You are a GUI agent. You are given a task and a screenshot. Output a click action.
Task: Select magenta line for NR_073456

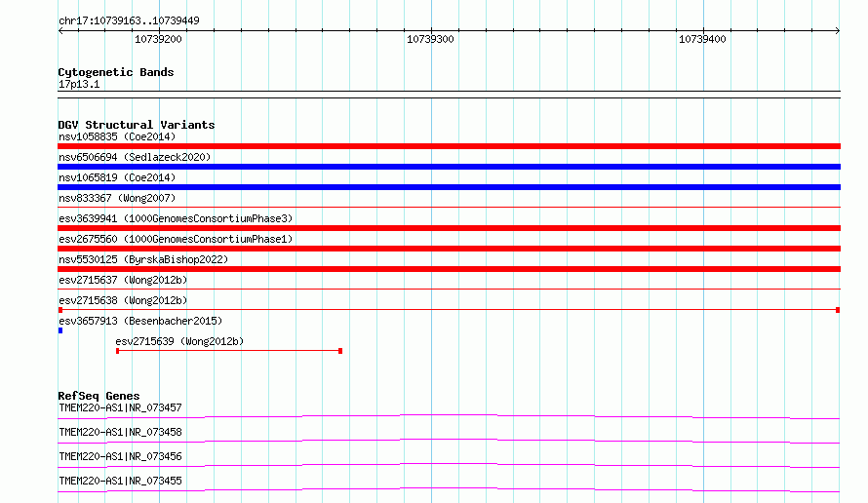click(449, 465)
